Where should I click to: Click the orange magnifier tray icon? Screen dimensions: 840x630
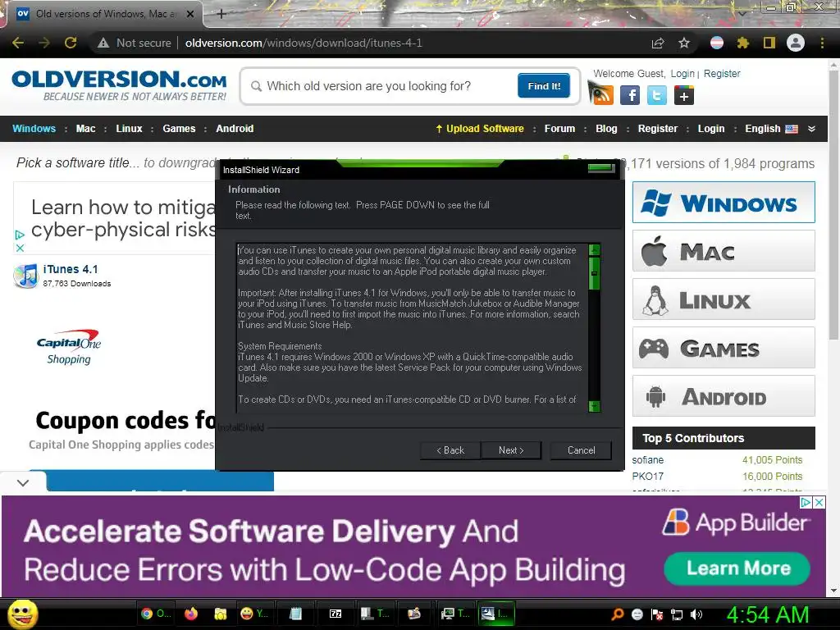618,614
